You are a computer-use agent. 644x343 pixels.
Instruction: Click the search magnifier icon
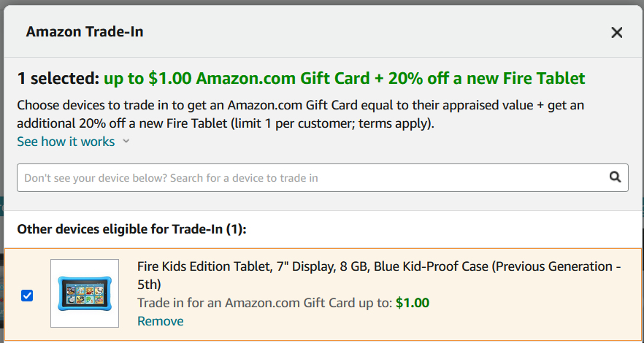pyautogui.click(x=616, y=177)
